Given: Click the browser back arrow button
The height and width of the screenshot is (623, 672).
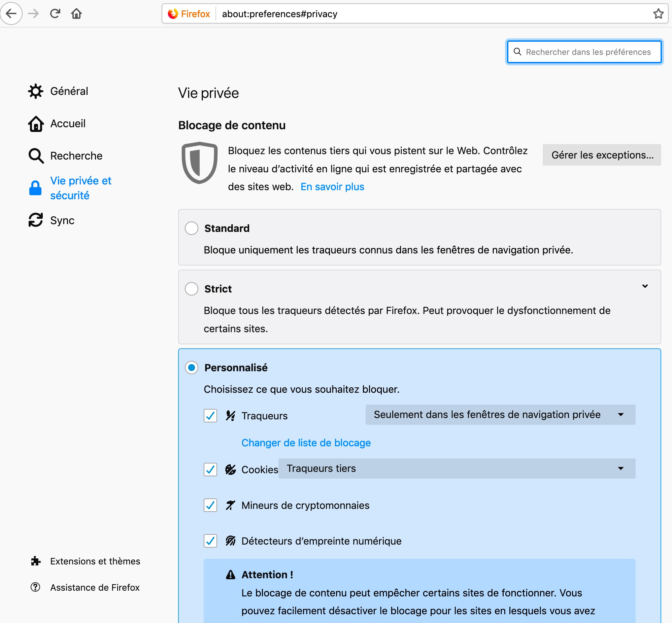Looking at the screenshot, I should click(x=11, y=13).
